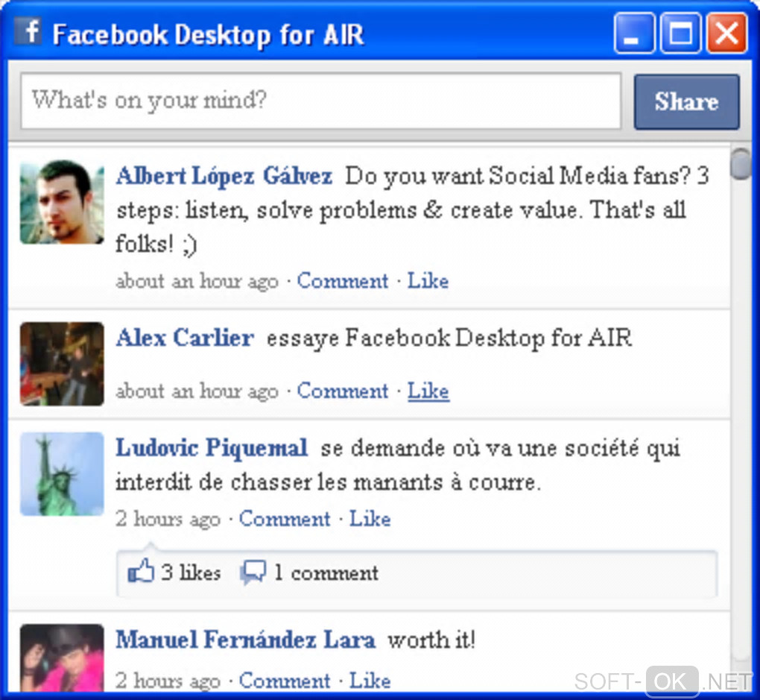The height and width of the screenshot is (700, 760).
Task: Click the Facebook logo in title bar
Action: (x=28, y=31)
